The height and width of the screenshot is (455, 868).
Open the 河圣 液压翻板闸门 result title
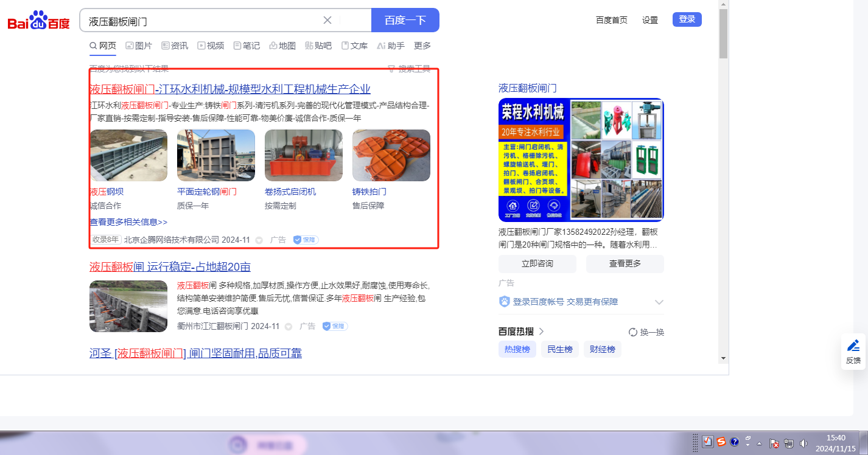pyautogui.click(x=195, y=353)
